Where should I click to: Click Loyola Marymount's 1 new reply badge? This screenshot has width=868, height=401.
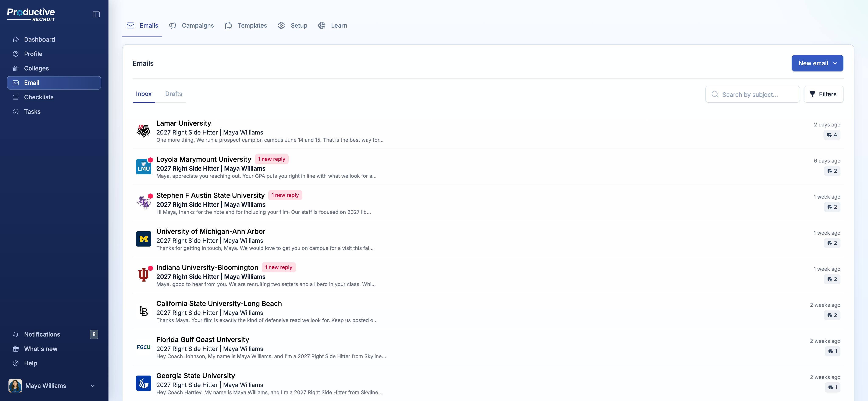(272, 159)
